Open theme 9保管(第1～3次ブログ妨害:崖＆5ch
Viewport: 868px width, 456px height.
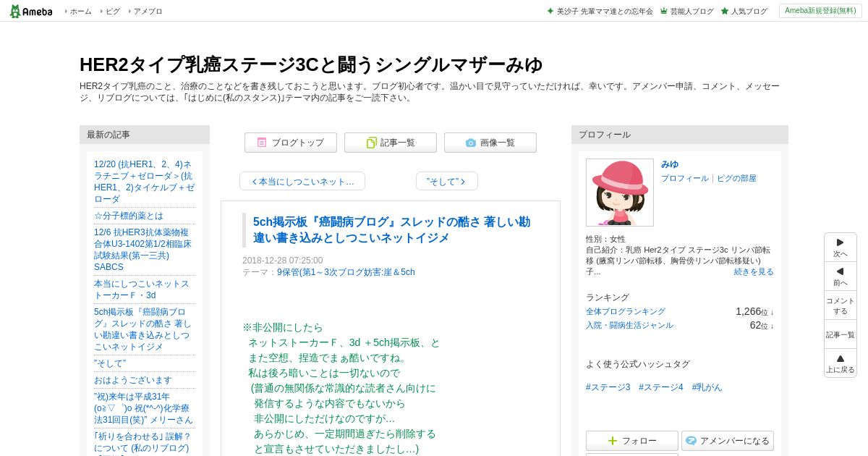346,272
